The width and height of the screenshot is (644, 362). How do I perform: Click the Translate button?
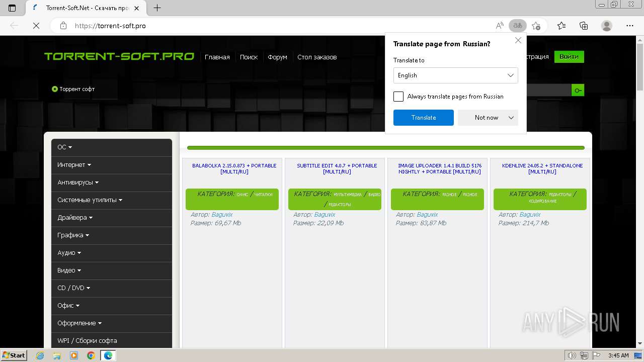[x=424, y=118]
